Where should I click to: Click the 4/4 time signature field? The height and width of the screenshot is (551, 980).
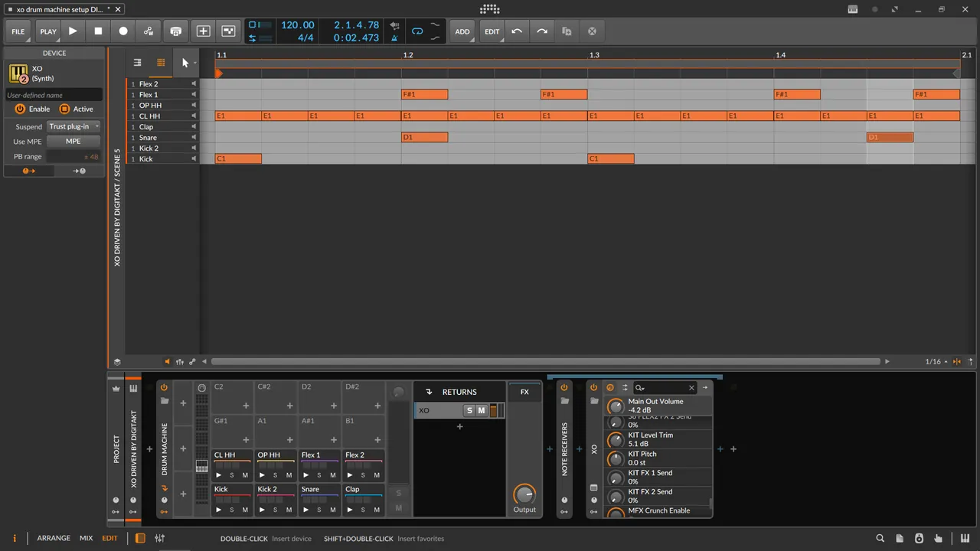click(x=305, y=37)
